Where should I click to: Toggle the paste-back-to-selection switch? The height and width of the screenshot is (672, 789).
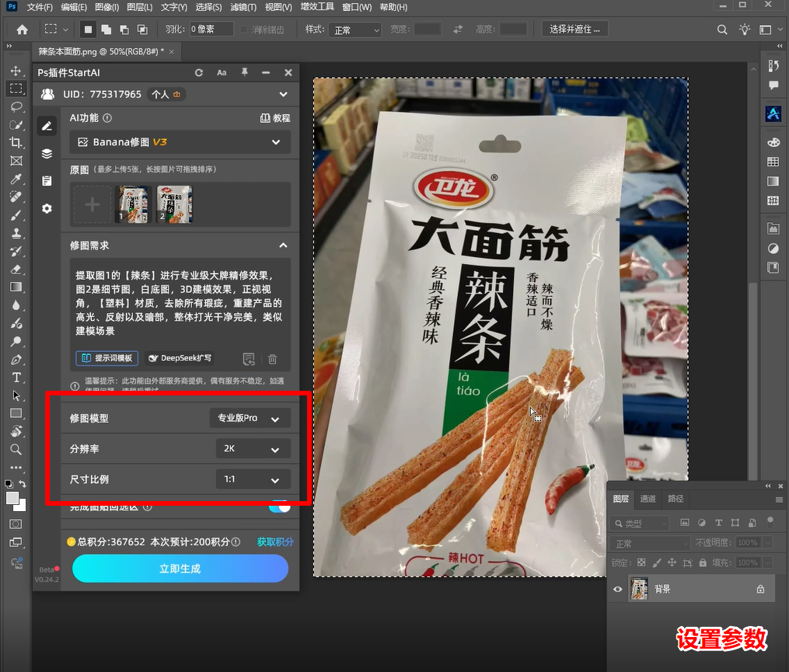click(x=279, y=506)
